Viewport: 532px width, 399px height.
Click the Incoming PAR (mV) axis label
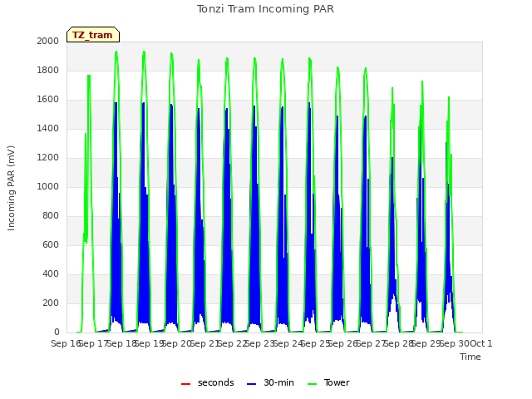pyautogui.click(x=11, y=189)
